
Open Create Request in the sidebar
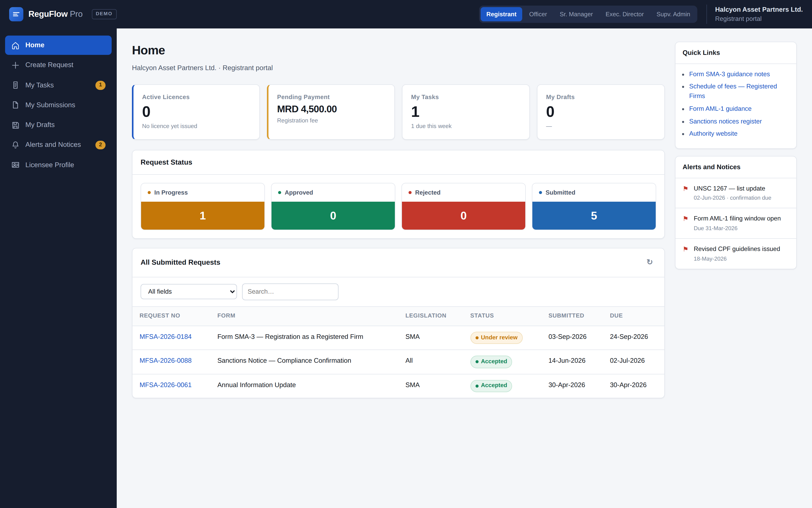click(58, 65)
